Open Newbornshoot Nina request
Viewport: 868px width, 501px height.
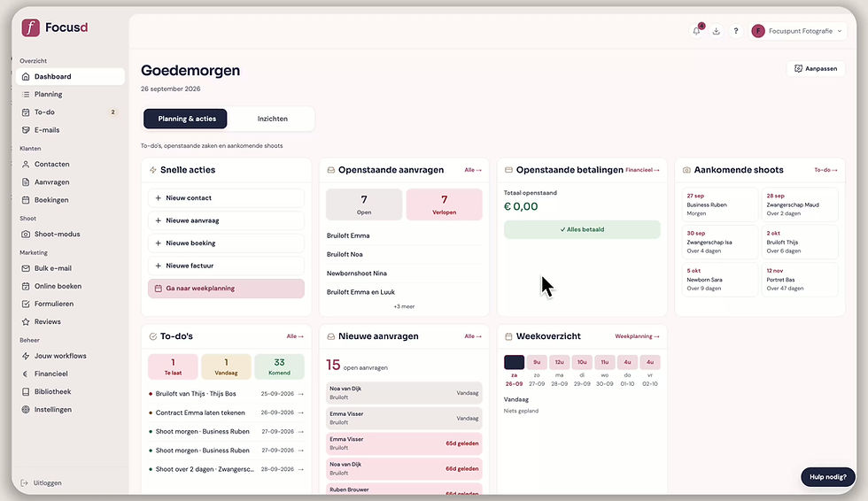tap(404, 274)
